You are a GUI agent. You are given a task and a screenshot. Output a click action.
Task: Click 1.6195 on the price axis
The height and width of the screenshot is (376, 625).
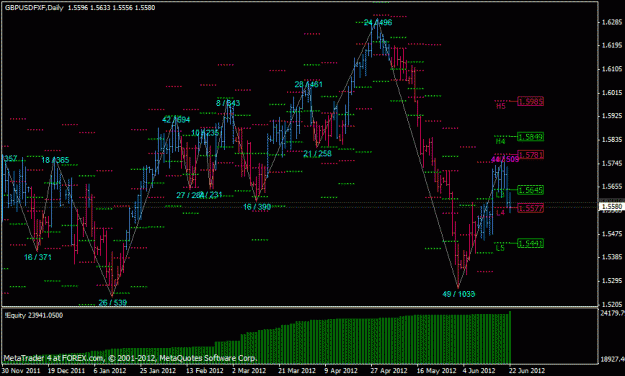(612, 45)
